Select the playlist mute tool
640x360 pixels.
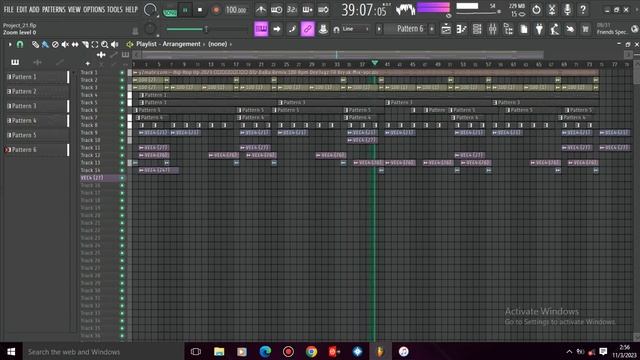click(65, 44)
